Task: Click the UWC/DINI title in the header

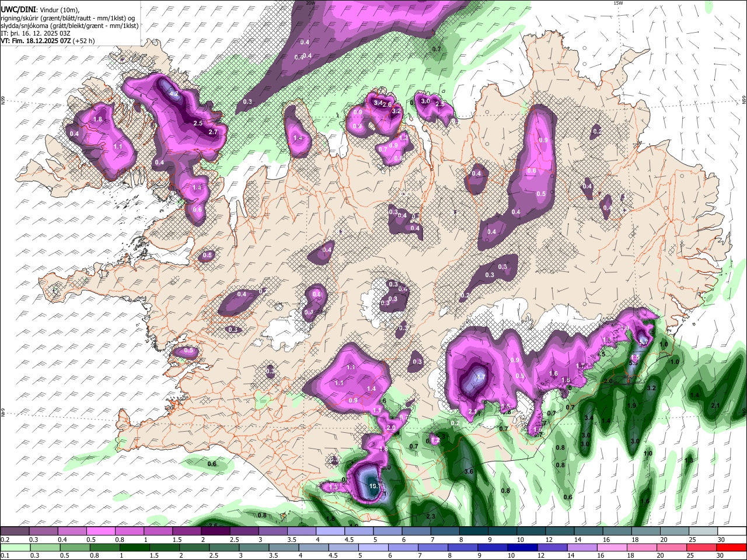Action: coord(18,9)
